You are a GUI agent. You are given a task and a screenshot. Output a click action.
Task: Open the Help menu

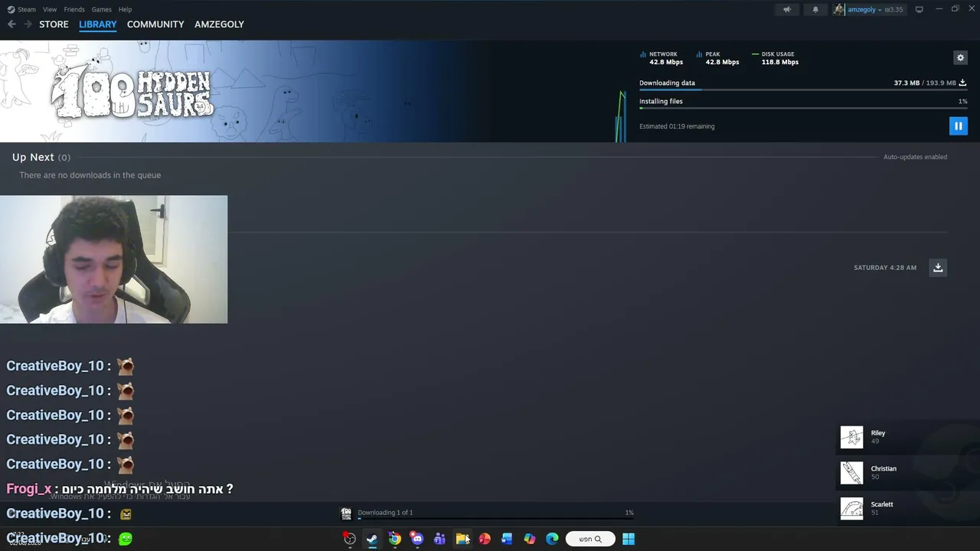coord(125,9)
